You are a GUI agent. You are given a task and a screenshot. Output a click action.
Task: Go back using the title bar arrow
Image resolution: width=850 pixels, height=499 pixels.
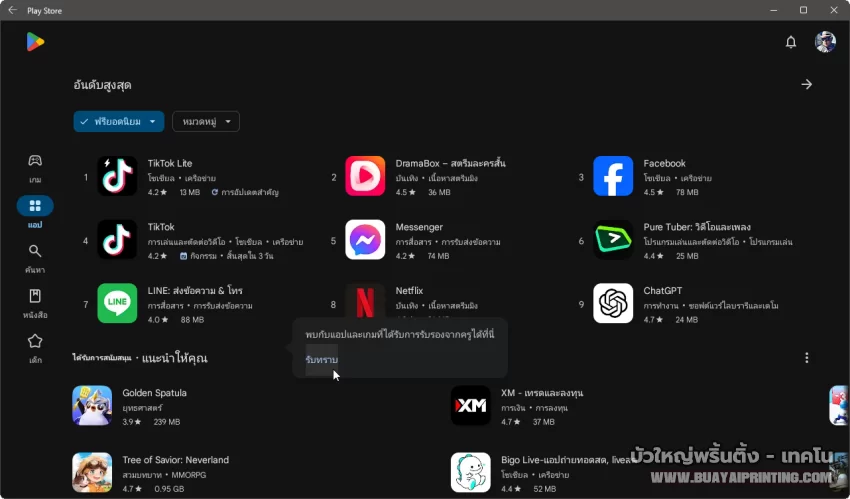tap(12, 10)
